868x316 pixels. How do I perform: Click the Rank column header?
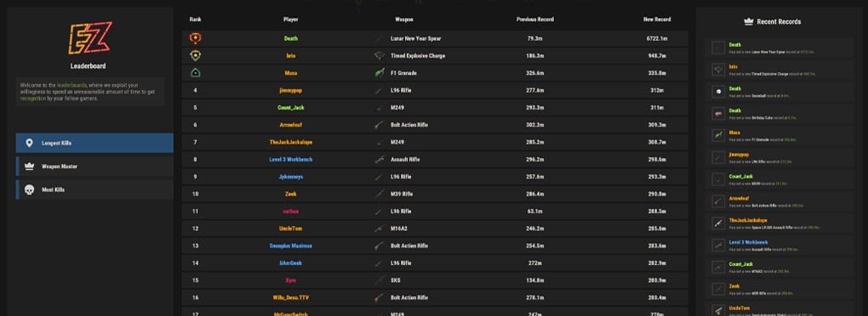coord(195,20)
